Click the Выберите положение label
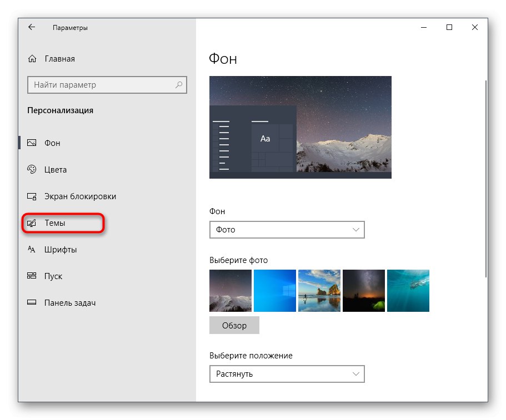 point(251,356)
